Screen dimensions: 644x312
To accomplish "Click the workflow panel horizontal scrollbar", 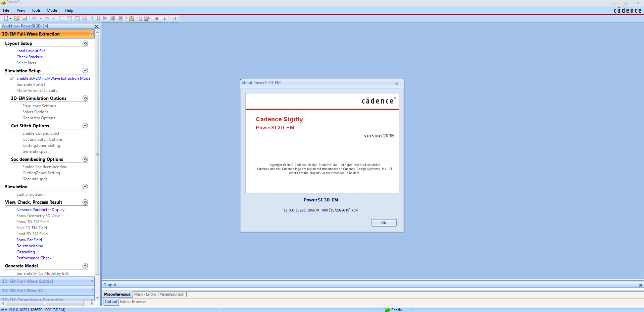I will pyautogui.click(x=45, y=304).
